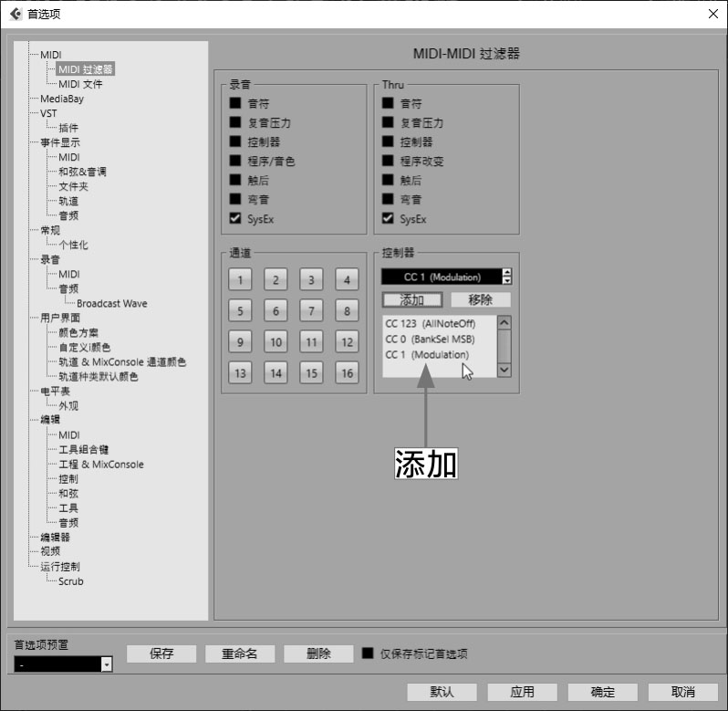Click controller list scroll down arrow
The width and height of the screenshot is (728, 711).
coord(504,371)
